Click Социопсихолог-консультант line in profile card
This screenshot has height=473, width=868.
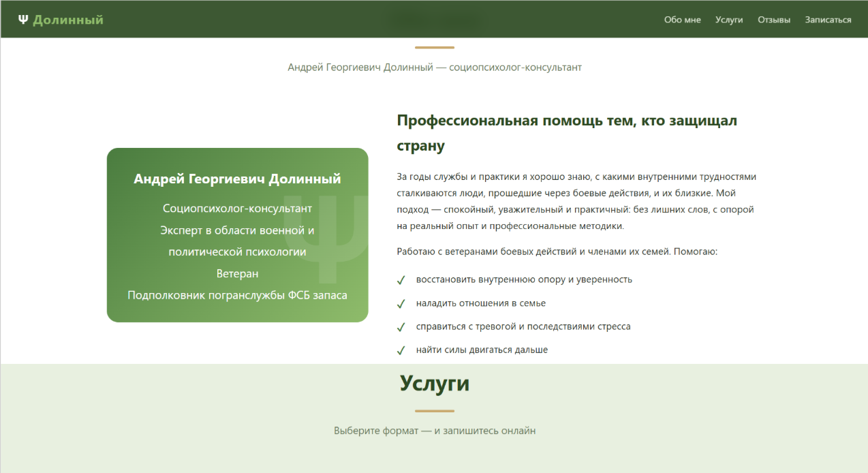pos(237,209)
